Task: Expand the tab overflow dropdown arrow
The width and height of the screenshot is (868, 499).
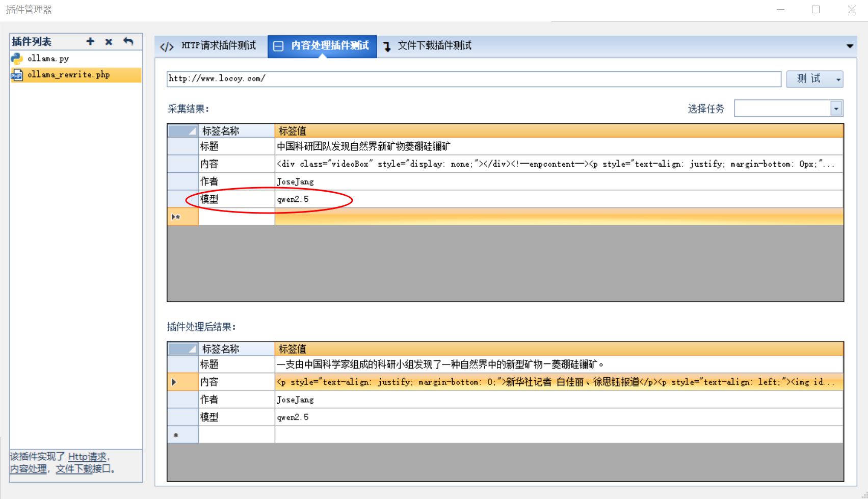Action: [x=850, y=46]
